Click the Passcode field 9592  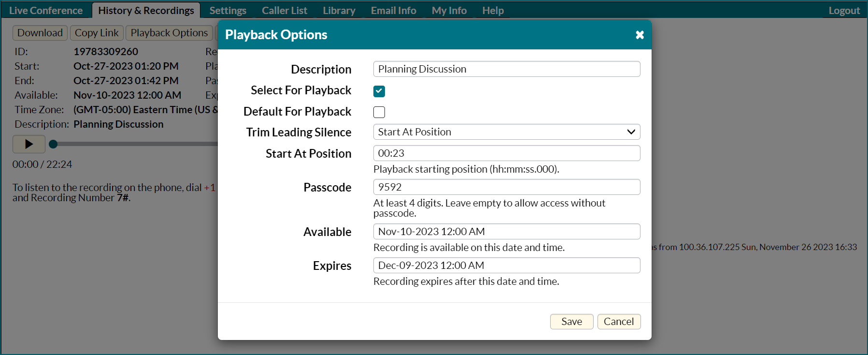(x=507, y=187)
